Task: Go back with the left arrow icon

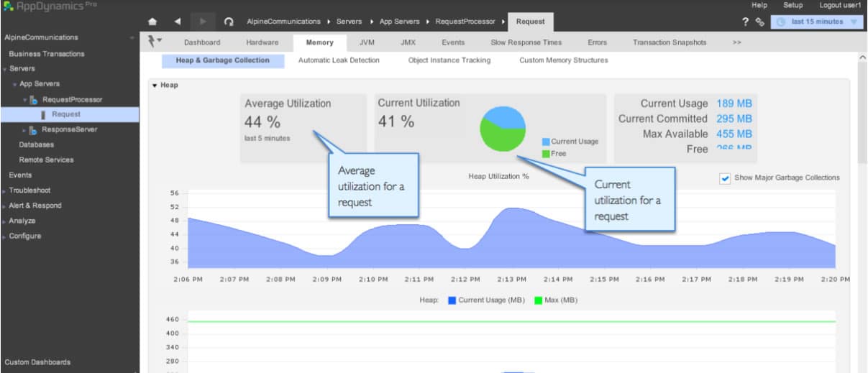Action: 178,22
